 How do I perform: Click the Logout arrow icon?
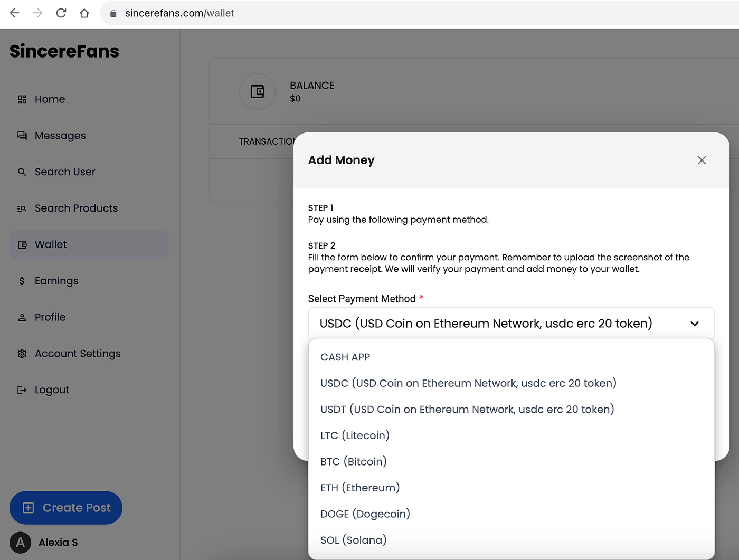click(22, 390)
